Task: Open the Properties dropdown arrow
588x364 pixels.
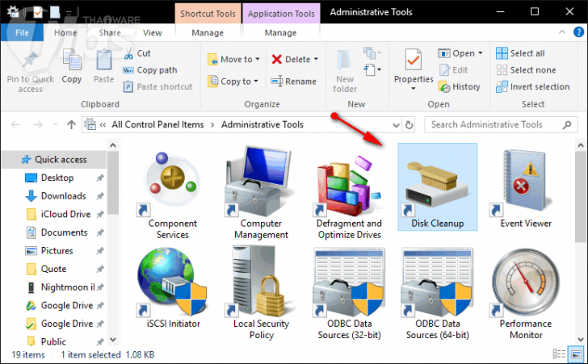Action: [x=414, y=89]
